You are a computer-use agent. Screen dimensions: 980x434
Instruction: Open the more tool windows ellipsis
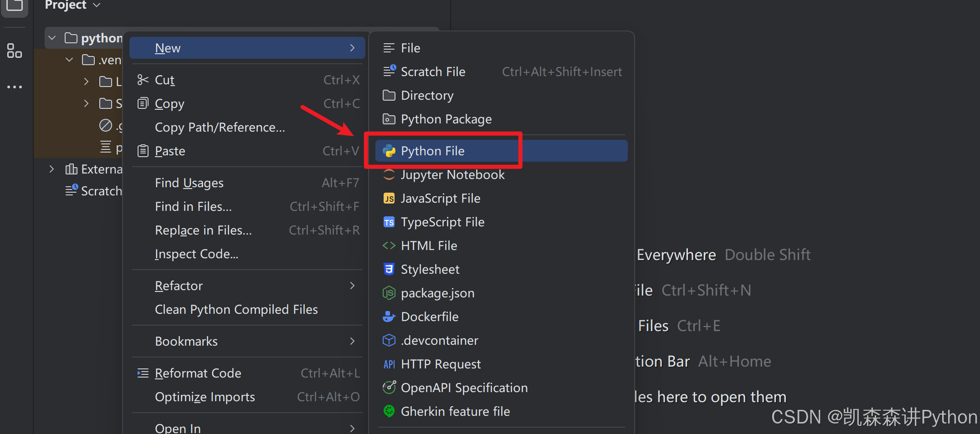pos(14,87)
